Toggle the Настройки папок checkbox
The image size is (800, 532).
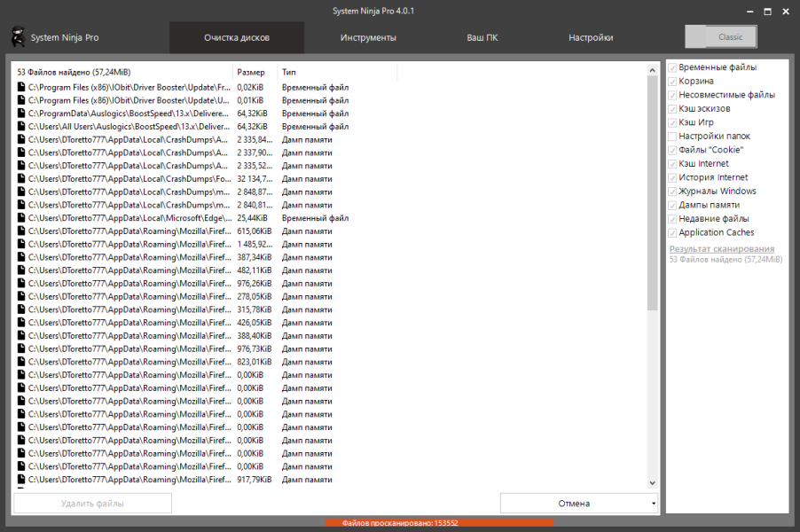point(672,137)
